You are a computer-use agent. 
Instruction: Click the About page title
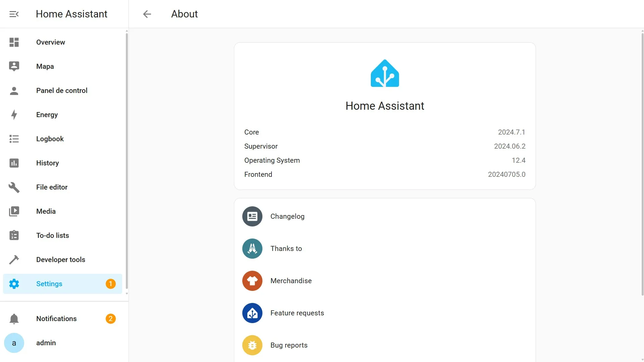[x=184, y=14]
